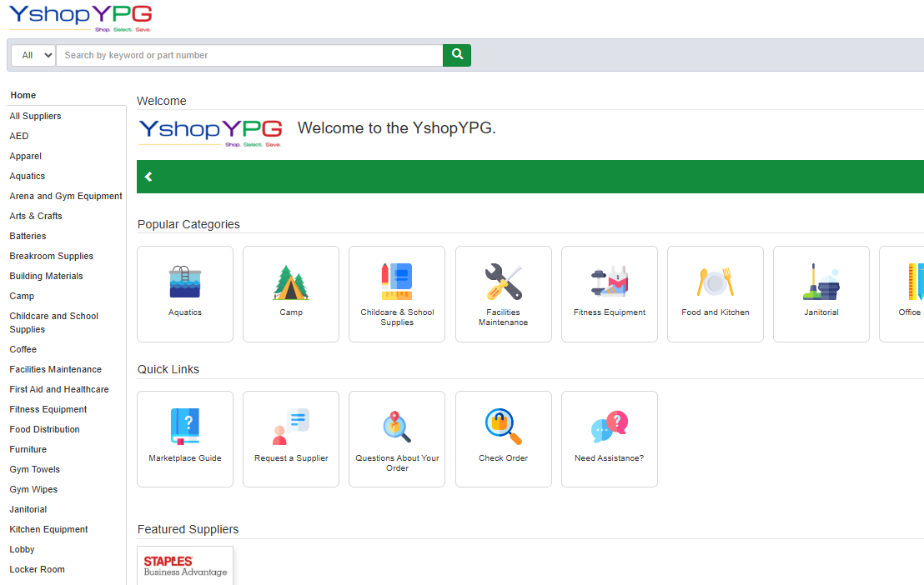Open Facilities Maintenance wrench icon tile

pos(503,282)
